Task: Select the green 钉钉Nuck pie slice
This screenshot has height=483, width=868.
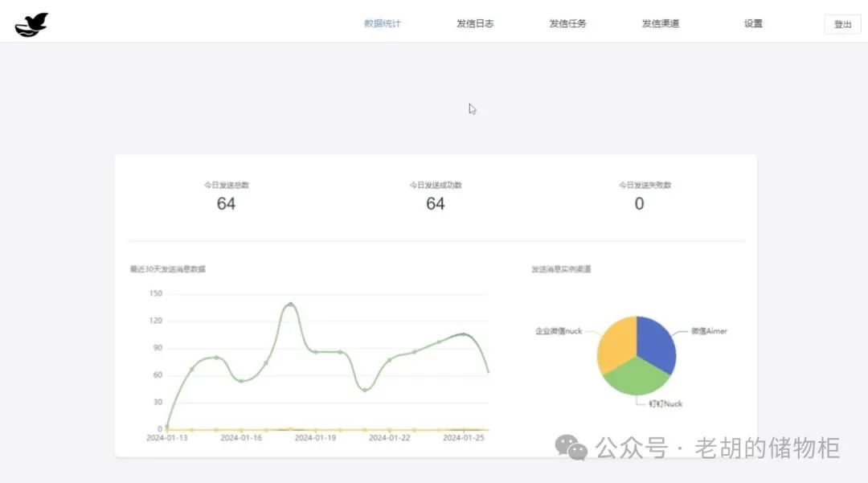Action: (x=637, y=378)
